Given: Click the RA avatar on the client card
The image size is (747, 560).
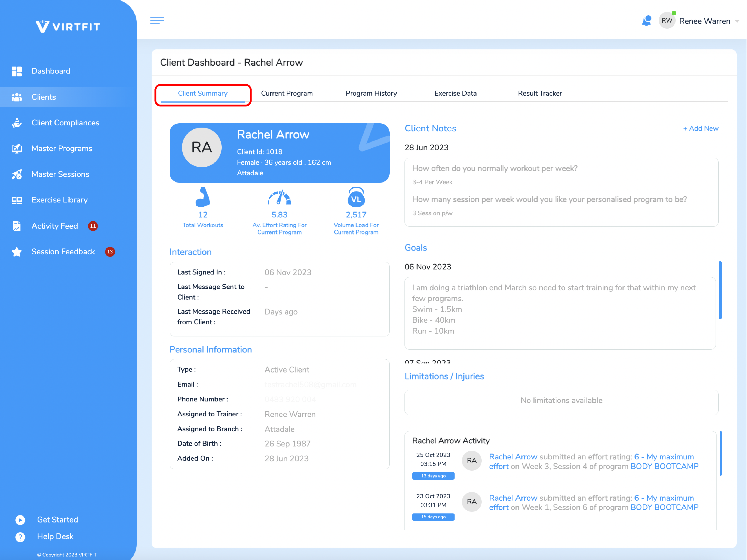Looking at the screenshot, I should point(202,148).
